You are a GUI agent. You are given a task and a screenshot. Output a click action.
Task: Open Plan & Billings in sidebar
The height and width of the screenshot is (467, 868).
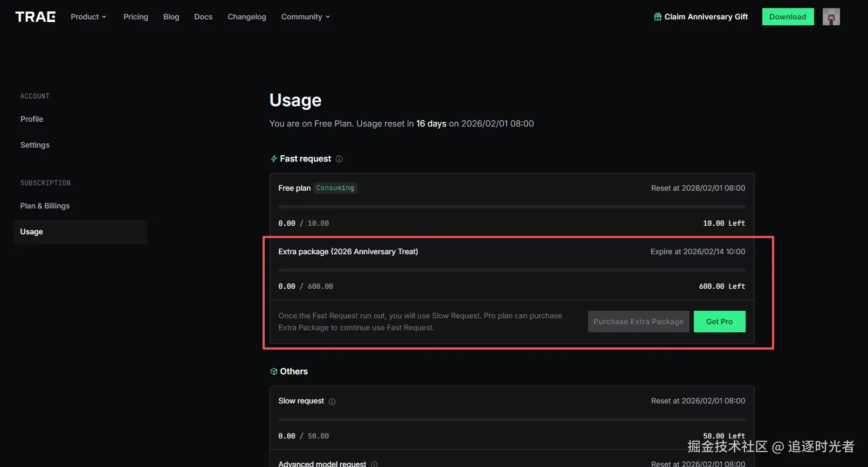[x=45, y=206]
